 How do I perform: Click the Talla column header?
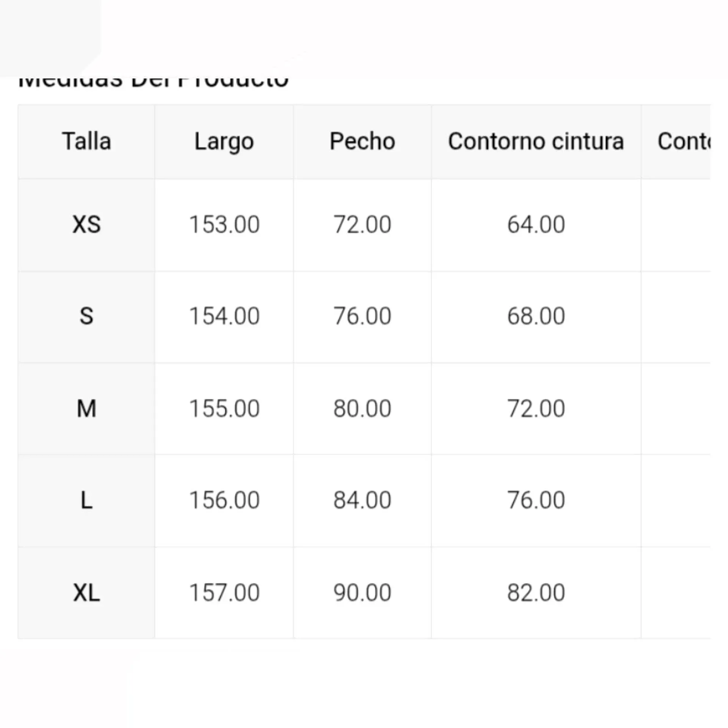[86, 141]
